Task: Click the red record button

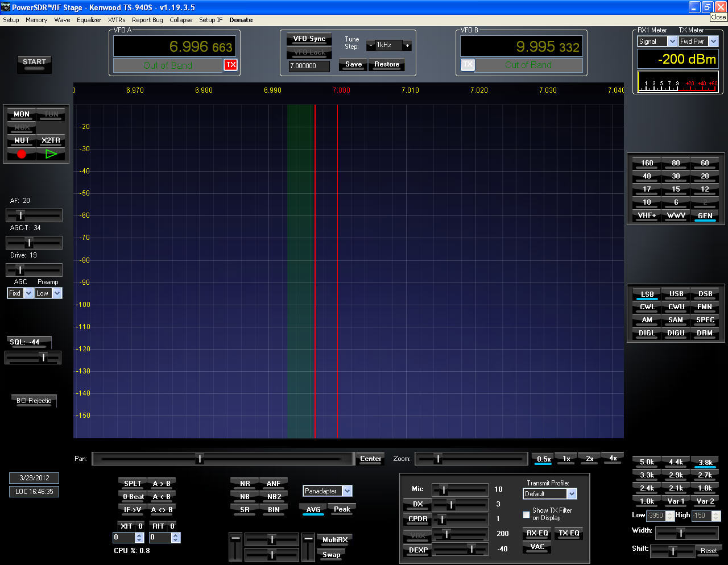Action: click(22, 153)
